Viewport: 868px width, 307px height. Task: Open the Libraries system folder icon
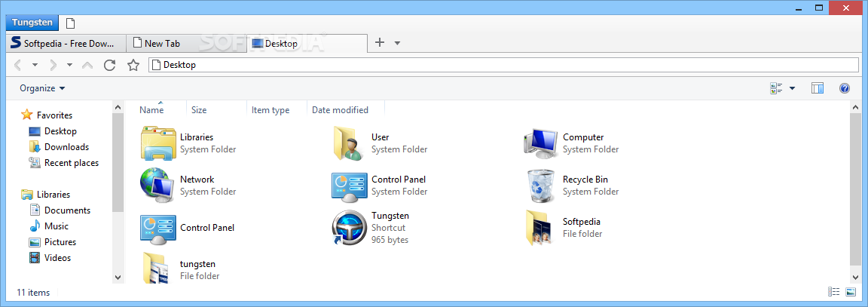pos(159,143)
